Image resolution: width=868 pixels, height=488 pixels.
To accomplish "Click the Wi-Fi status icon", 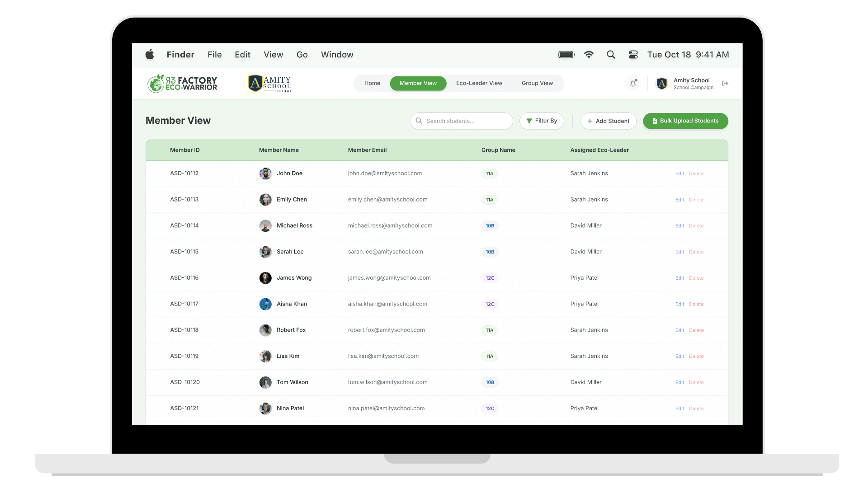I will pos(589,55).
